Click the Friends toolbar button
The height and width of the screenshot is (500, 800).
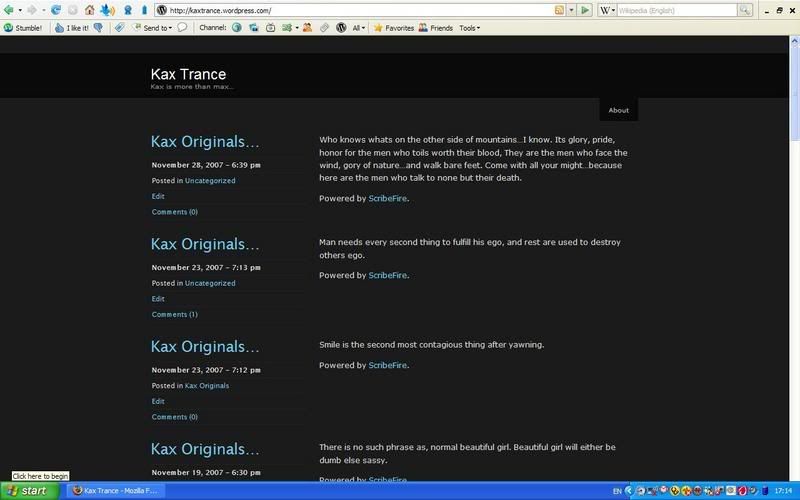coord(436,28)
